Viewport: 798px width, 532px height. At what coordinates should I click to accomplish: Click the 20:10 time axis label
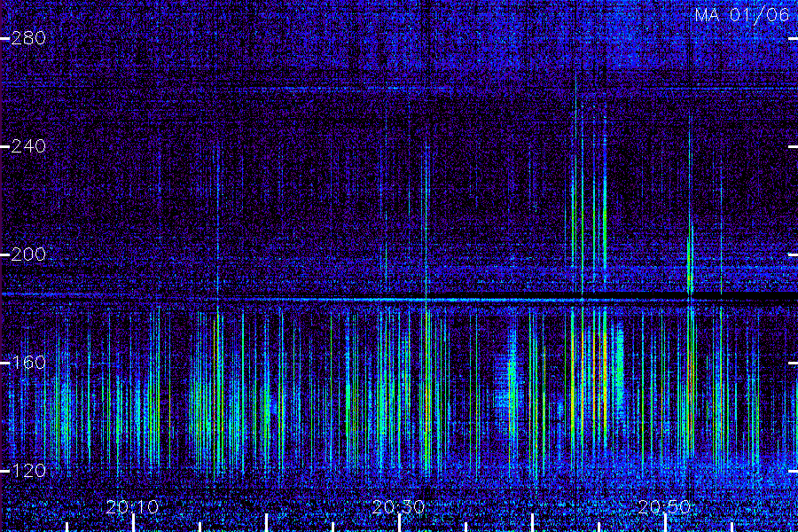tap(133, 507)
